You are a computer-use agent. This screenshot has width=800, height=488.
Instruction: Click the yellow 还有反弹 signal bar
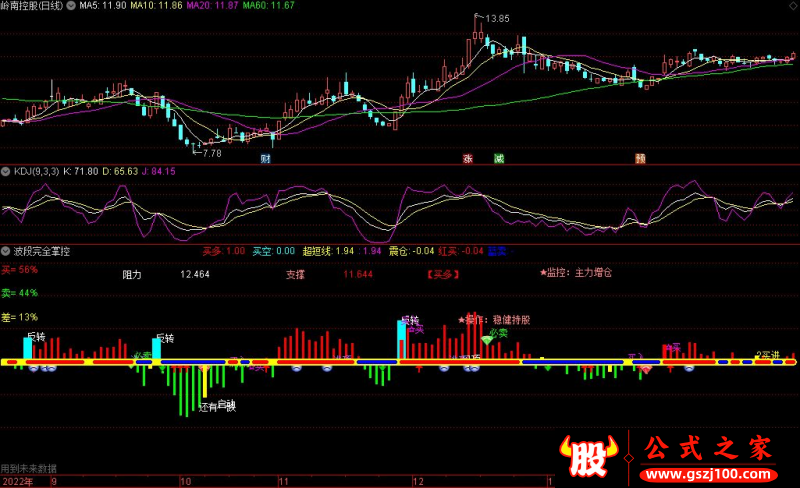[x=205, y=382]
